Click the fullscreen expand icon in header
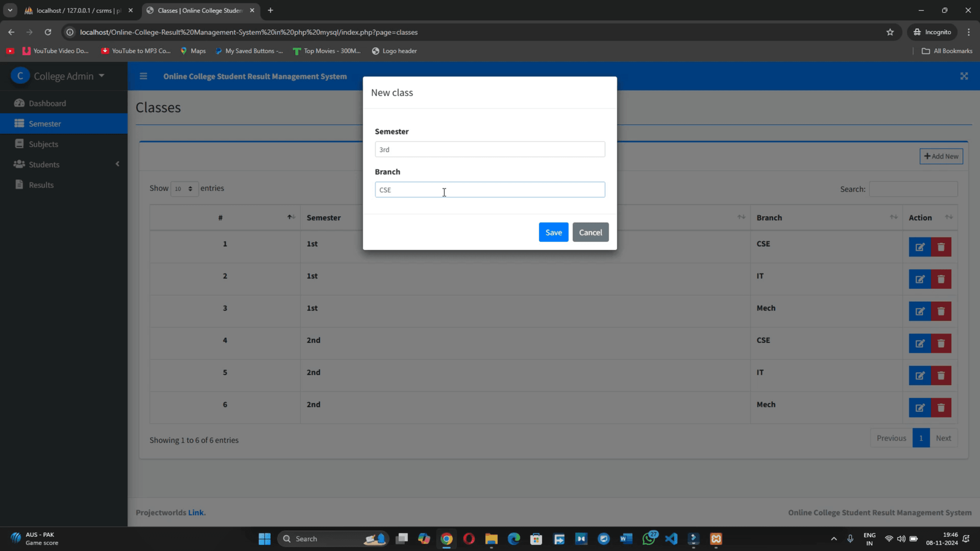This screenshot has height=551, width=980. pos(963,77)
